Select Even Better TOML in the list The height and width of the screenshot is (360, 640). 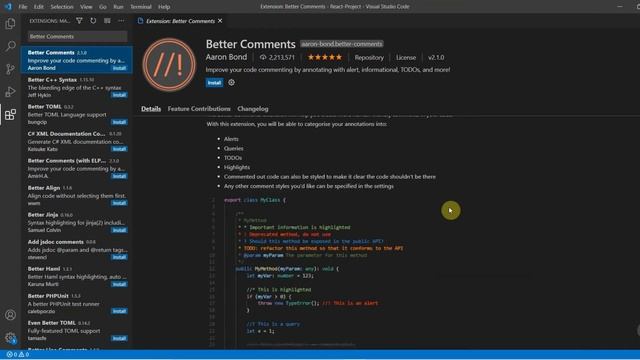click(77, 331)
